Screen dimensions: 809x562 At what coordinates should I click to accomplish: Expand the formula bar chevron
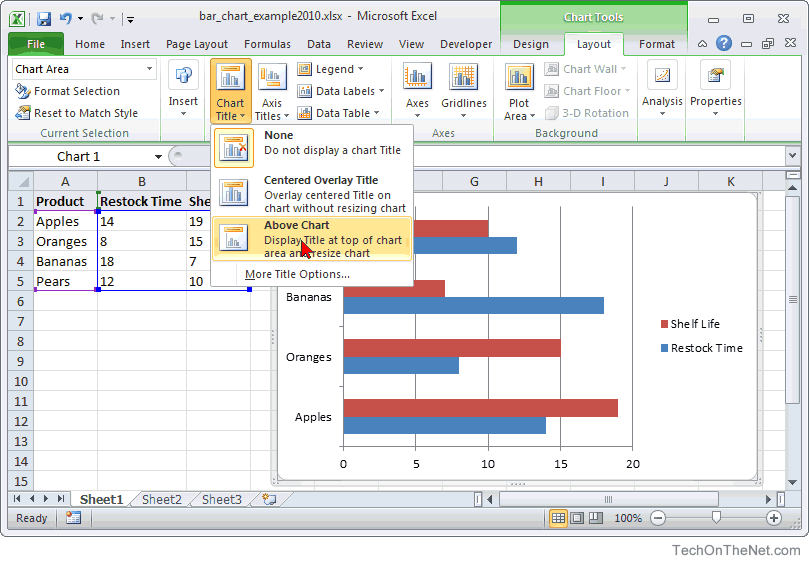click(792, 155)
